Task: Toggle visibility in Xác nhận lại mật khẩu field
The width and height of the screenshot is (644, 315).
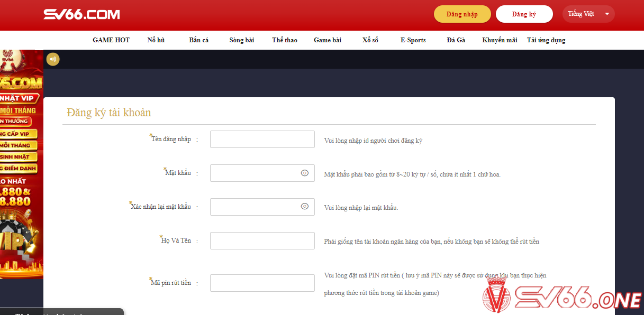Action: tap(305, 207)
